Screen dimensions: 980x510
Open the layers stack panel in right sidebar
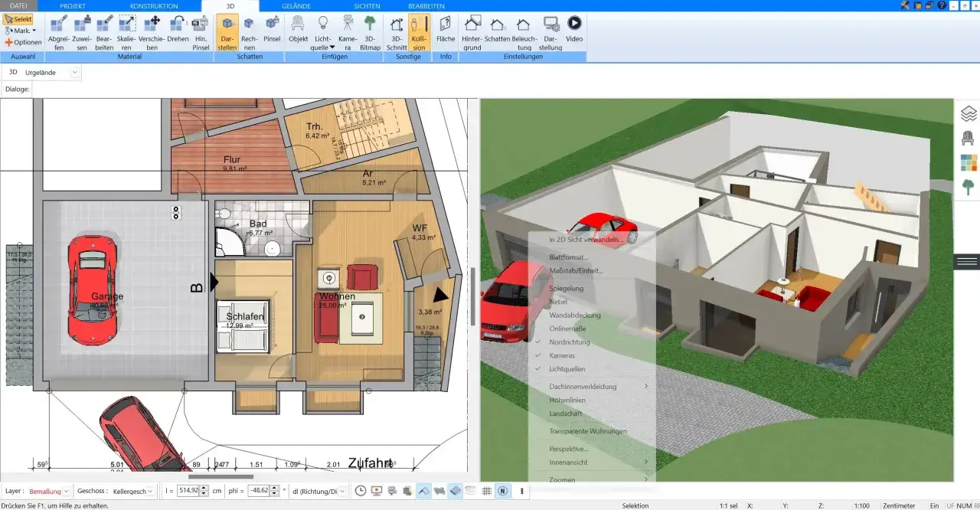click(968, 113)
